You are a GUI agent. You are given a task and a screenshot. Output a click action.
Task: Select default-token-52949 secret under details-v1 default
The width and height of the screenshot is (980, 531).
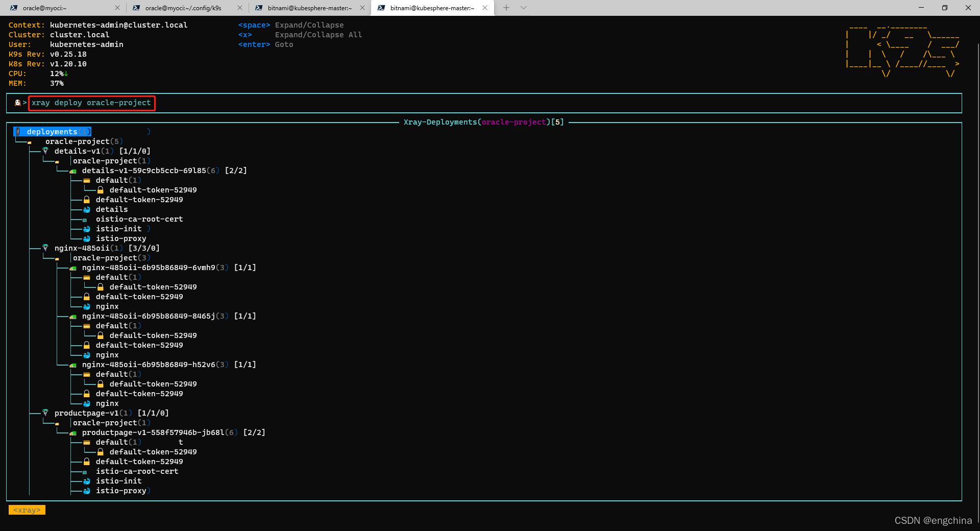click(153, 190)
